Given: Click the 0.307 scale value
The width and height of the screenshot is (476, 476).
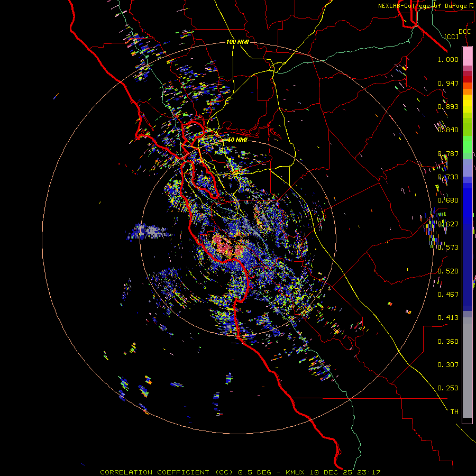Looking at the screenshot, I should [x=448, y=365].
